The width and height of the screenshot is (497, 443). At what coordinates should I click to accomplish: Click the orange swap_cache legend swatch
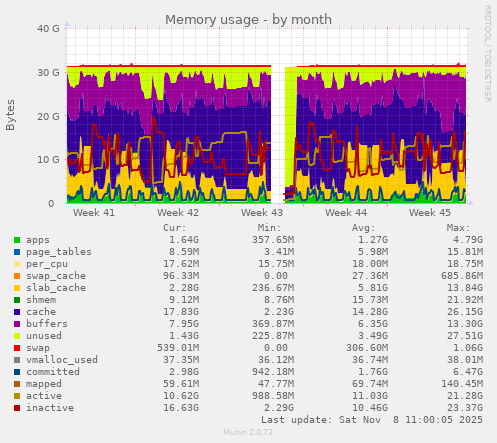point(17,276)
